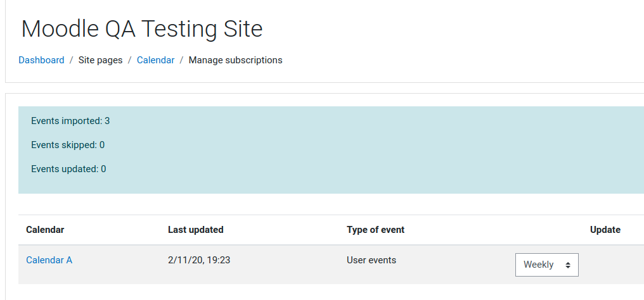Click the Events updated: 0 message
The width and height of the screenshot is (644, 300).
click(68, 169)
